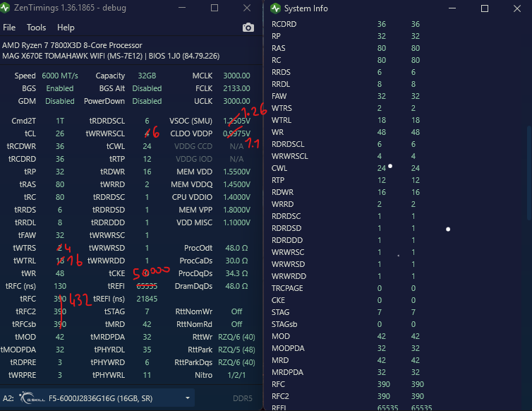Image resolution: width=532 pixels, height=411 pixels.
Task: Click the 32GB Capacity value
Action: 147,76
